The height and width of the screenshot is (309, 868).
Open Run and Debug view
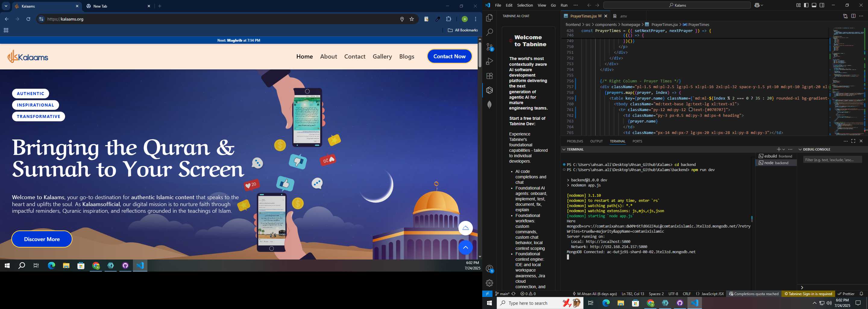click(x=489, y=61)
